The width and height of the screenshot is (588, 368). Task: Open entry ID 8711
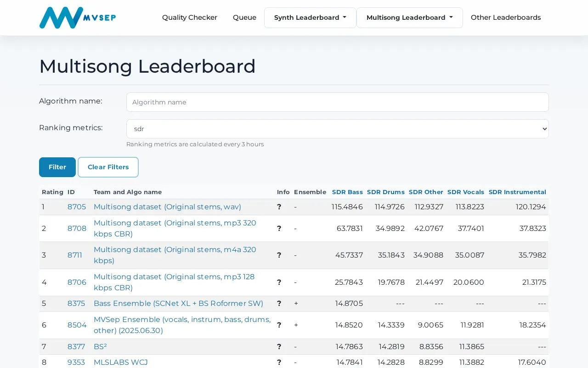[75, 255]
